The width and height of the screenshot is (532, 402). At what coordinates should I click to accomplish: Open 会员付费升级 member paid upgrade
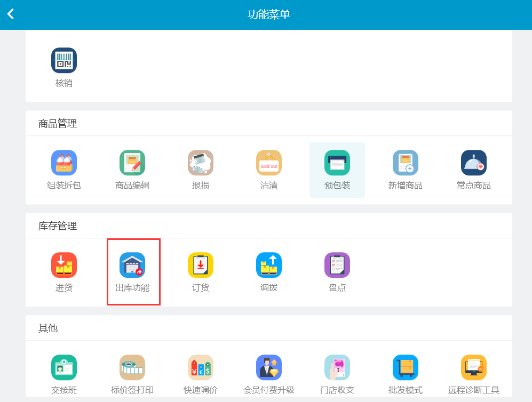(x=269, y=375)
